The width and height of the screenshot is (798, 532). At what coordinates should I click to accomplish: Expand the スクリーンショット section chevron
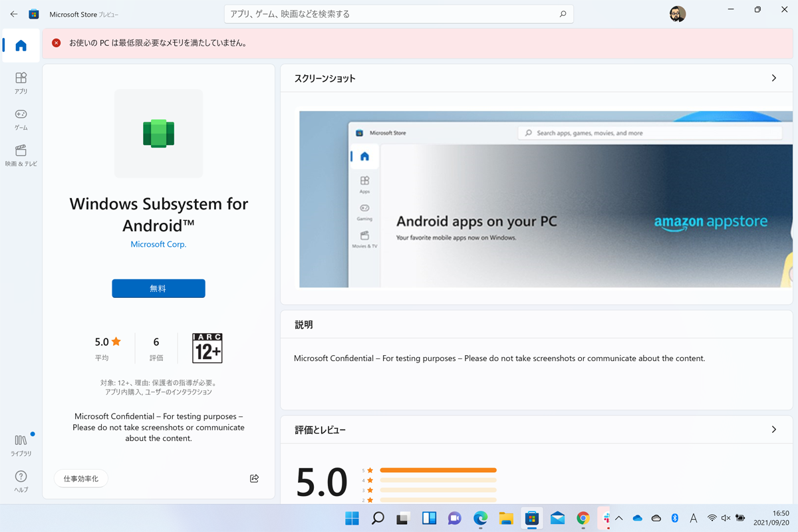pyautogui.click(x=774, y=78)
